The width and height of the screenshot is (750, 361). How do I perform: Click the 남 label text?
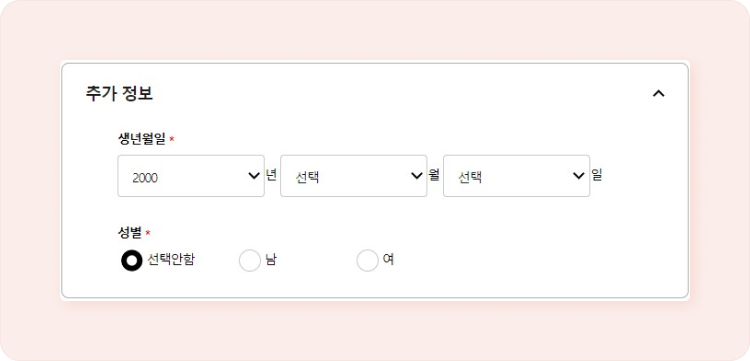[271, 260]
